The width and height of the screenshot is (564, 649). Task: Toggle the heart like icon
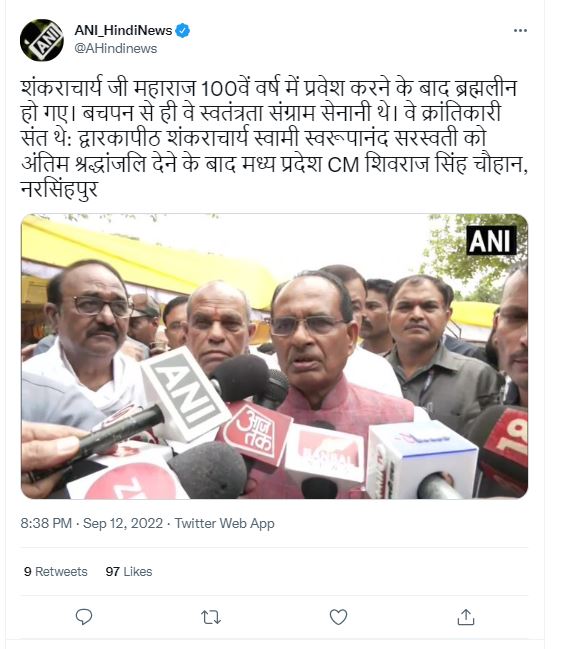click(x=338, y=617)
